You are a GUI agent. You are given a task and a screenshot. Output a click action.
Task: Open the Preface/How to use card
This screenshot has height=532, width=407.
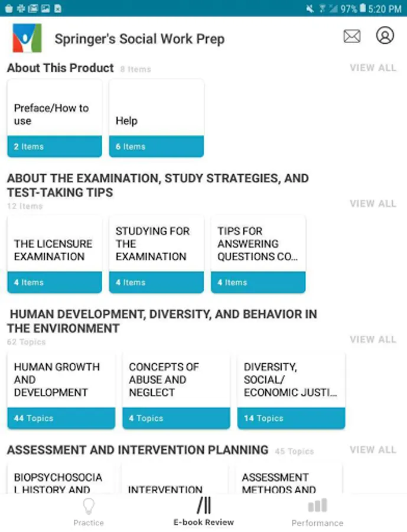click(x=54, y=118)
